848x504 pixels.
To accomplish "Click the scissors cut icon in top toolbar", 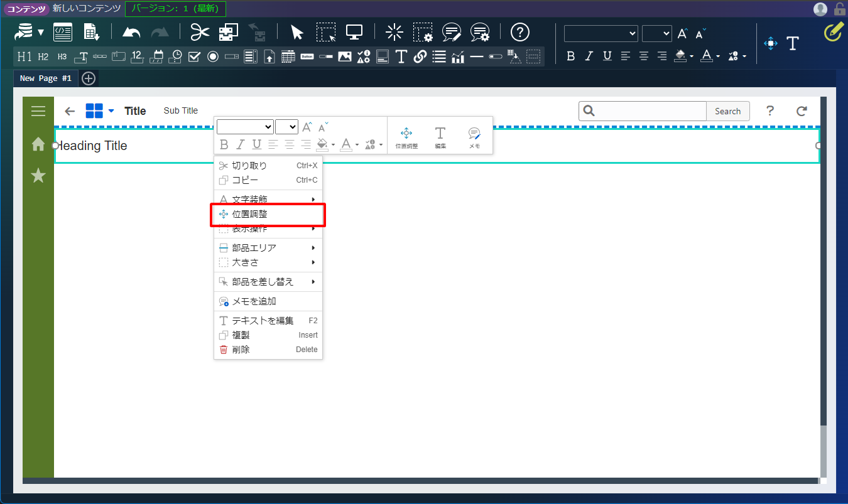I will tap(200, 32).
